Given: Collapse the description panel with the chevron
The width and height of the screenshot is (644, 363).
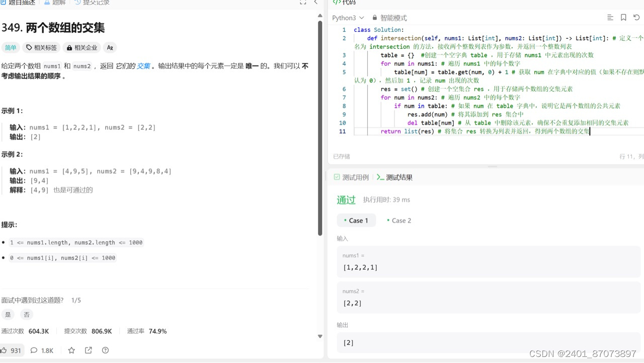Looking at the screenshot, I should tap(316, 3).
